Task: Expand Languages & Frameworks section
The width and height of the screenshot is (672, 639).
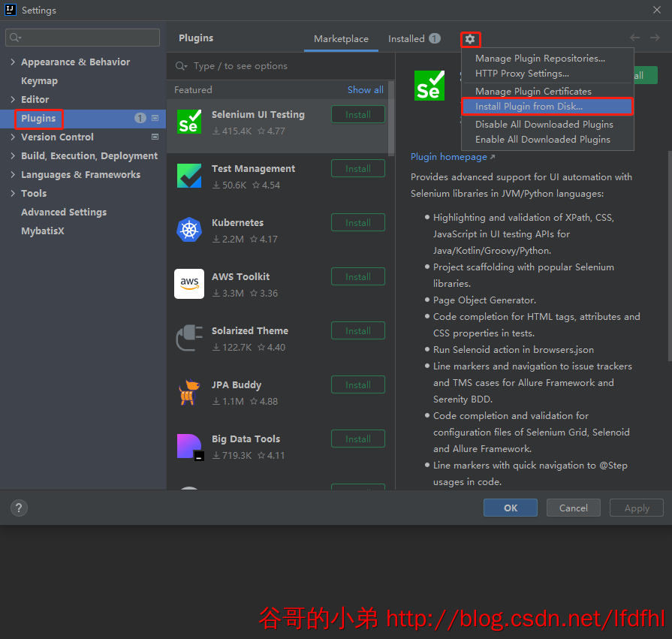Action: click(x=13, y=174)
